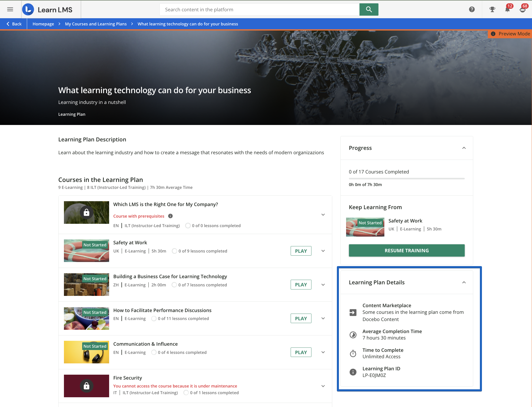Screen dimensions: 532x407
Task: Collapse the Progress panel
Action: 464,148
